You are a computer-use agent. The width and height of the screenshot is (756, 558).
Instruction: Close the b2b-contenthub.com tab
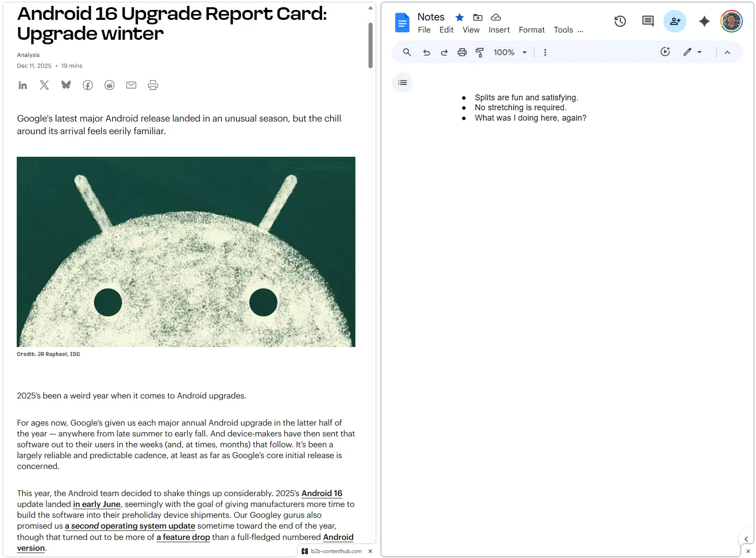coord(370,551)
